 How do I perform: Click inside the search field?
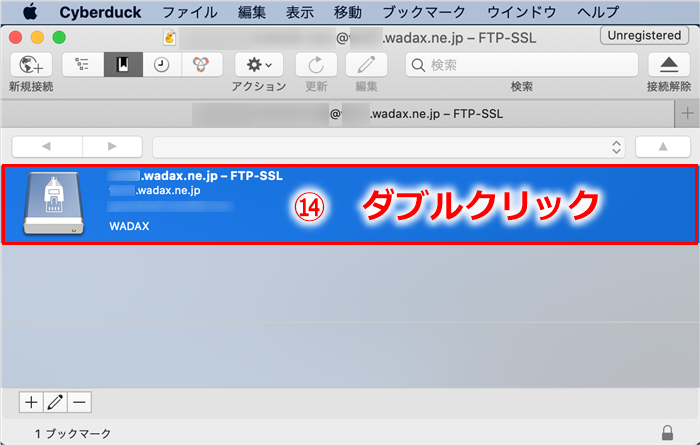coord(521,65)
